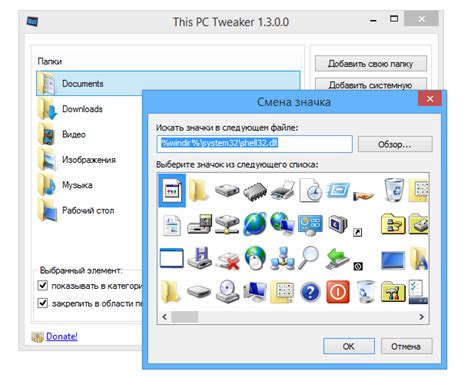Pick the open yellow folder icon in top row
This screenshot has height=391, width=474.
pyautogui.click(x=198, y=190)
